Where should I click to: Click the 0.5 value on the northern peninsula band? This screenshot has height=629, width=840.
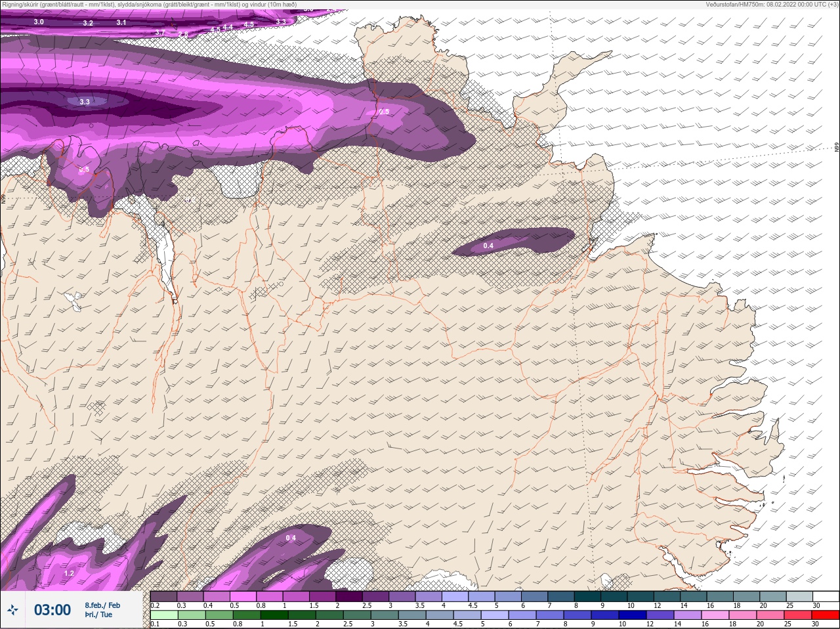[x=384, y=112]
